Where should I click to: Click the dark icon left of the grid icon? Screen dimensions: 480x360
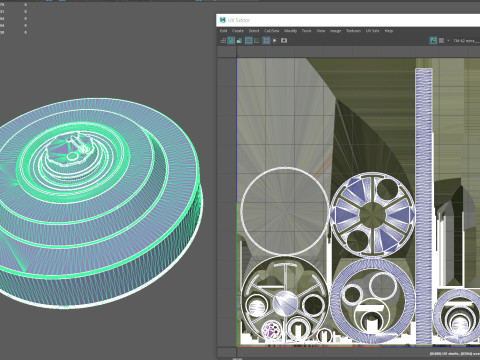(x=257, y=41)
